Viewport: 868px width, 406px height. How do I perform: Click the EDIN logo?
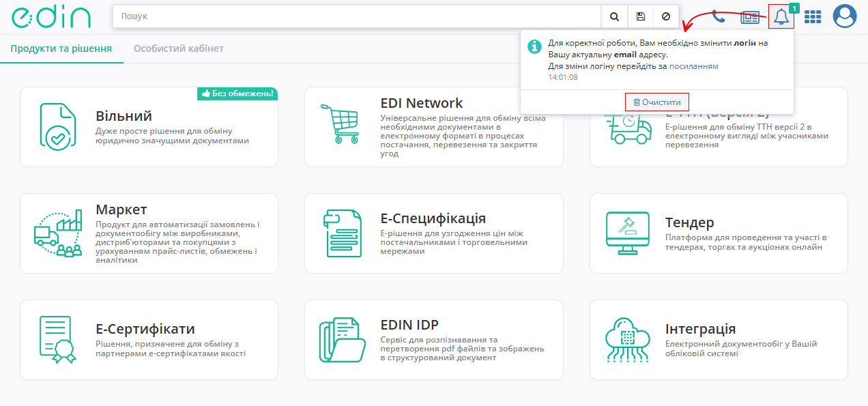(51, 17)
